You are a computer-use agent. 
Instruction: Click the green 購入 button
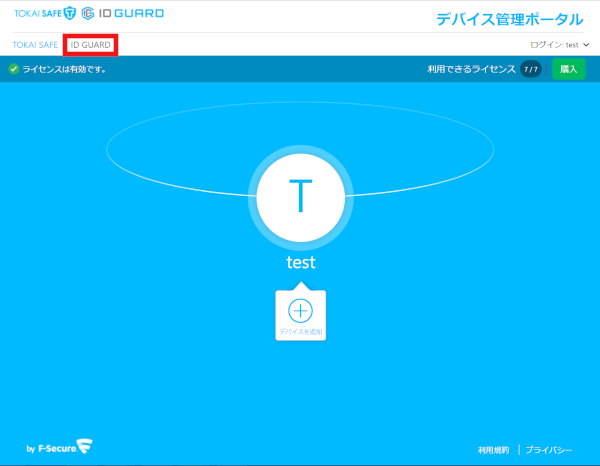point(569,69)
